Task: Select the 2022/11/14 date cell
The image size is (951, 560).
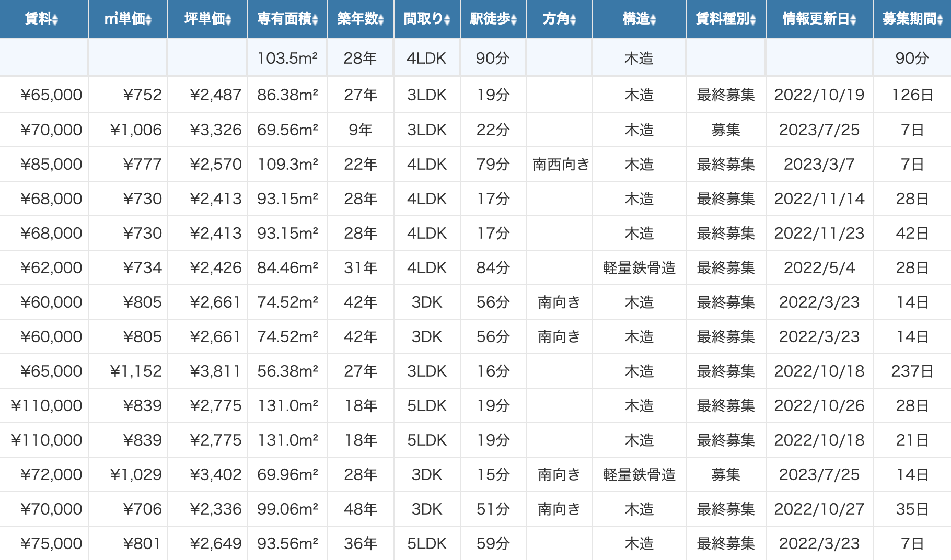Action: pyautogui.click(x=819, y=199)
